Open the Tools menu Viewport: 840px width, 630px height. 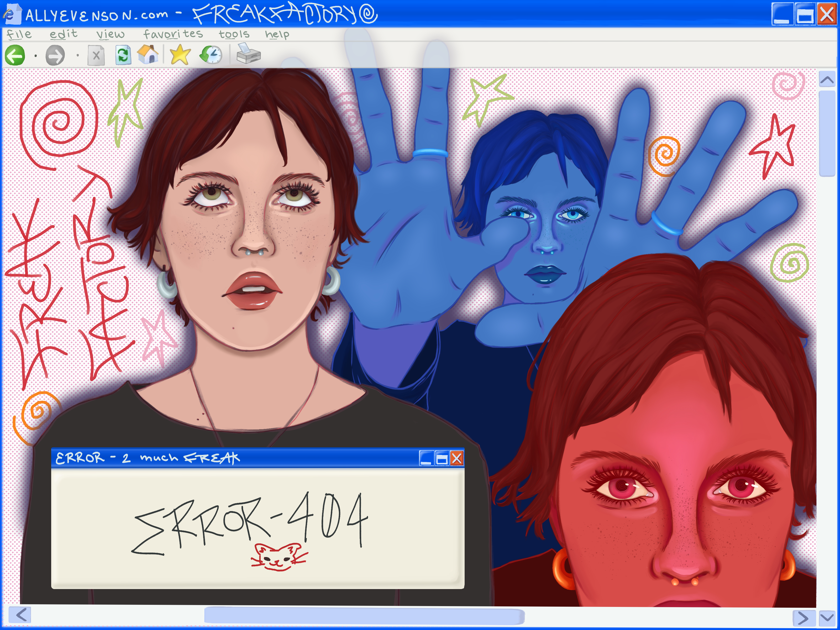tap(234, 35)
